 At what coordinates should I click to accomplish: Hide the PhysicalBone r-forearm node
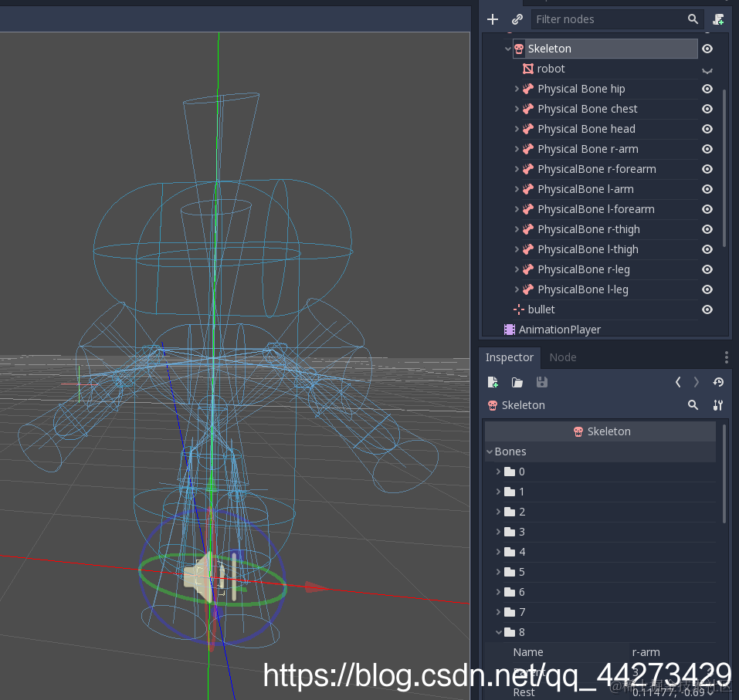click(x=707, y=169)
